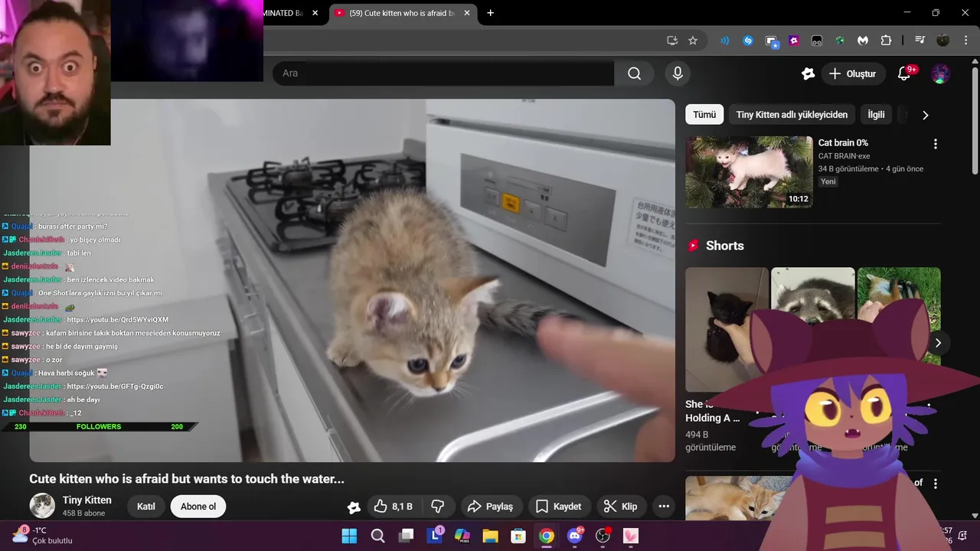Open the Chrome profile avatar
Viewport: 980px width, 551px height.
click(x=942, y=41)
